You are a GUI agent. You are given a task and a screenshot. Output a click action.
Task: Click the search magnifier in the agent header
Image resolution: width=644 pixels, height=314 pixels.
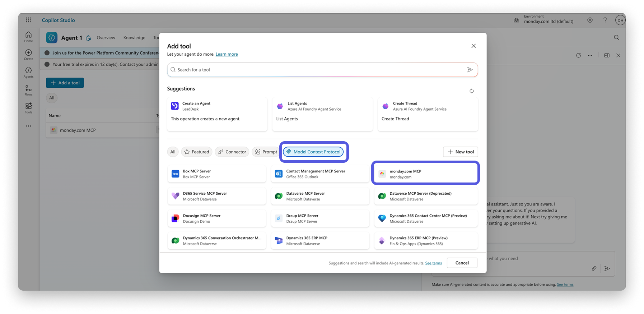(x=616, y=37)
